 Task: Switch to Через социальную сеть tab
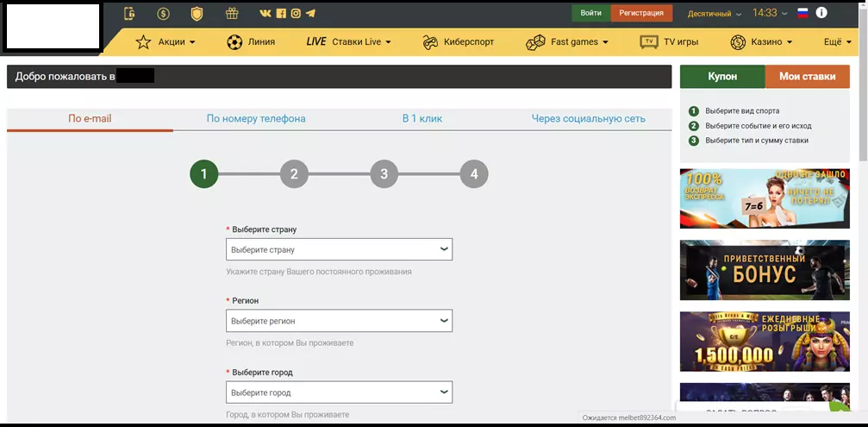point(589,118)
